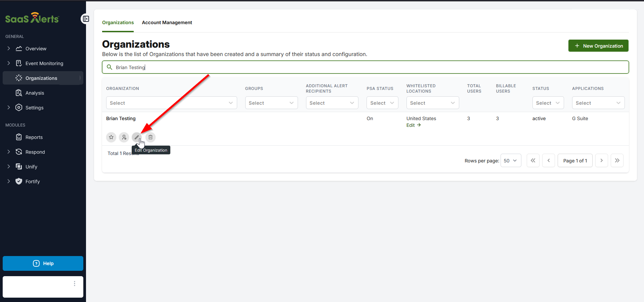Screen dimensions: 644x302
Task: Click the New Organization button
Action: (598, 46)
